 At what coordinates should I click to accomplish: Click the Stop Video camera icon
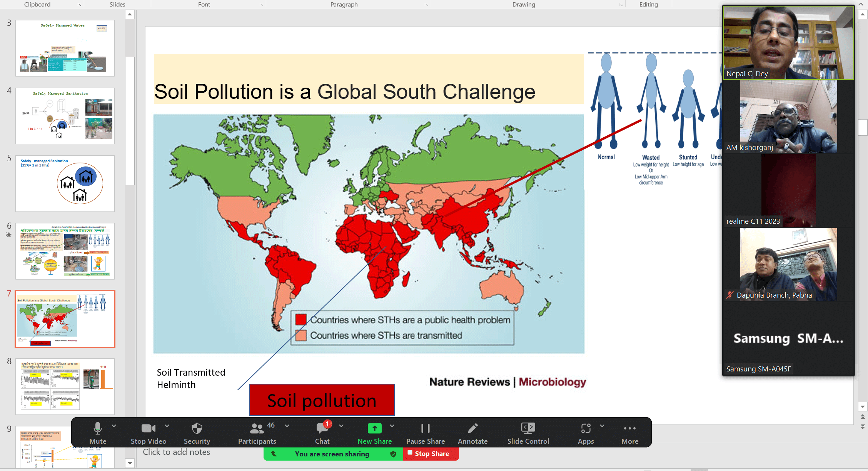(148, 428)
